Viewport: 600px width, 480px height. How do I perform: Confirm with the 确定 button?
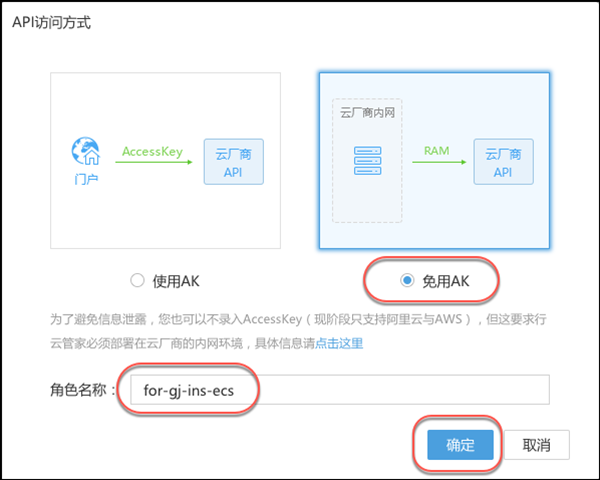point(460,445)
